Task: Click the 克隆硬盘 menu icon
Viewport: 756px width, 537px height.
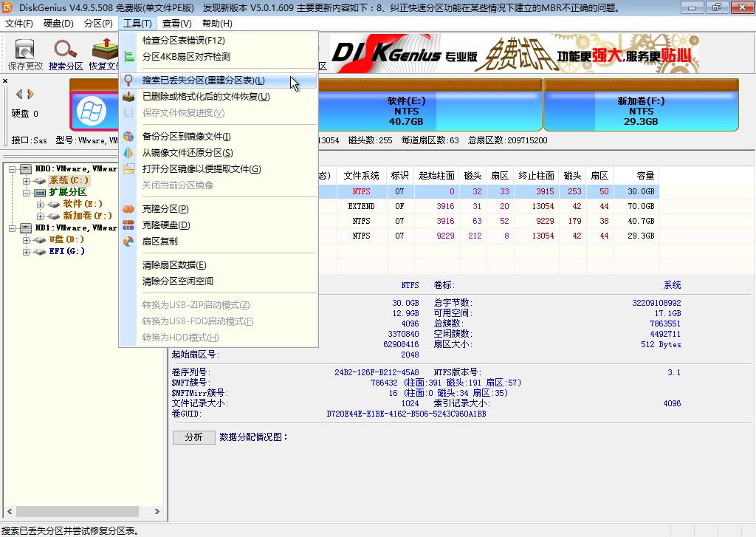Action: 129,224
